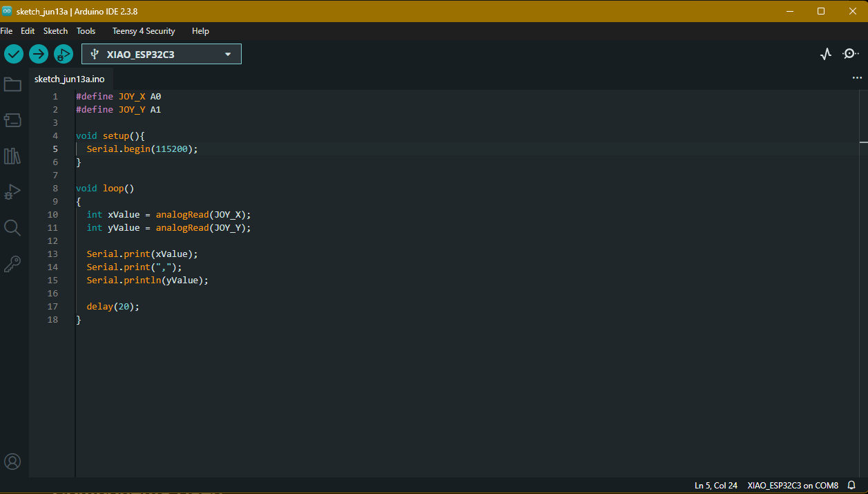This screenshot has width=868, height=494.
Task: Click line number 18 in gutter
Action: [x=53, y=320]
